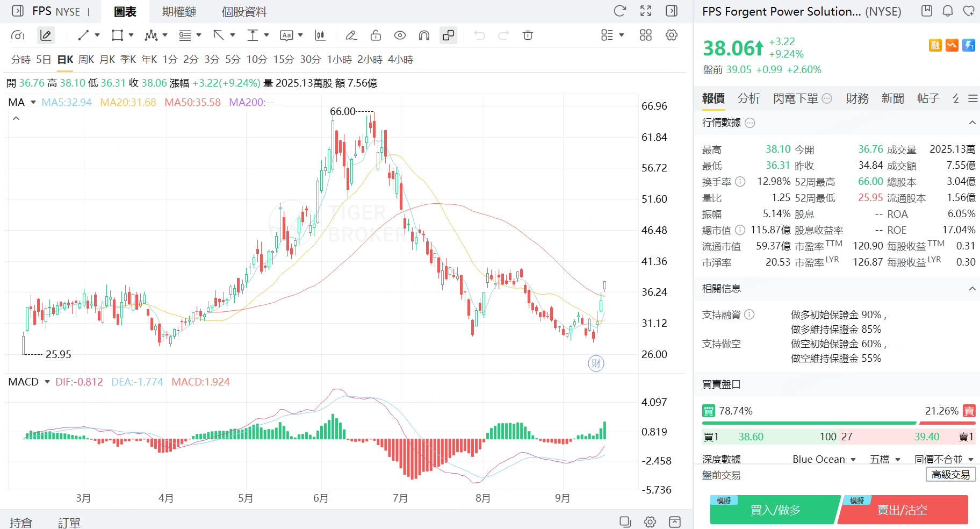Open line tool options dropdown arrow
The width and height of the screenshot is (980, 529).
(x=97, y=35)
